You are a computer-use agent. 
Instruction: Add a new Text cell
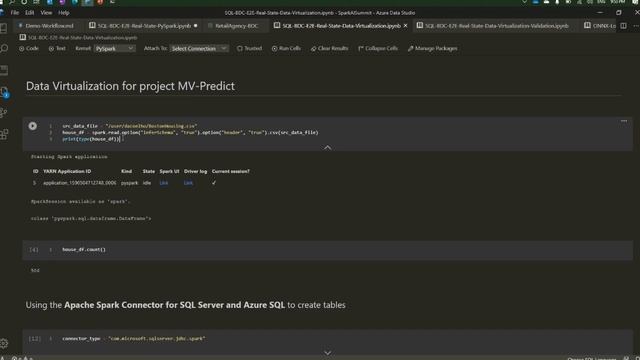point(57,48)
